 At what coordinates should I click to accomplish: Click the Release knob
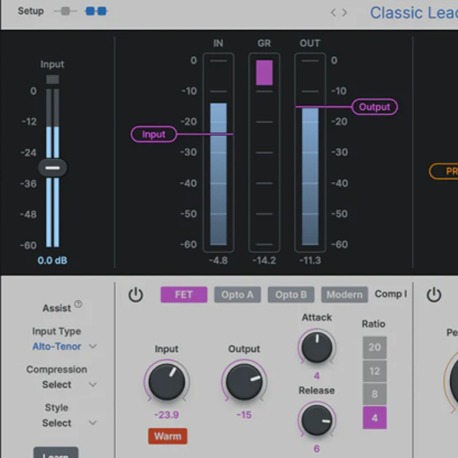coord(317,420)
